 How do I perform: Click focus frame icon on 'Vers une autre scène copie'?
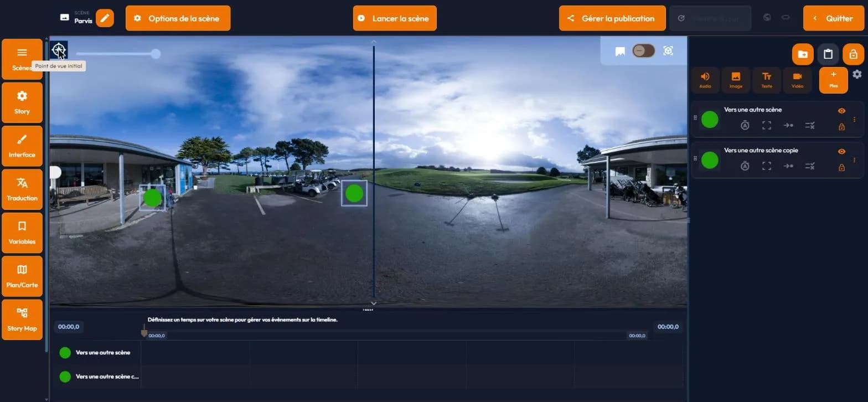pos(767,166)
